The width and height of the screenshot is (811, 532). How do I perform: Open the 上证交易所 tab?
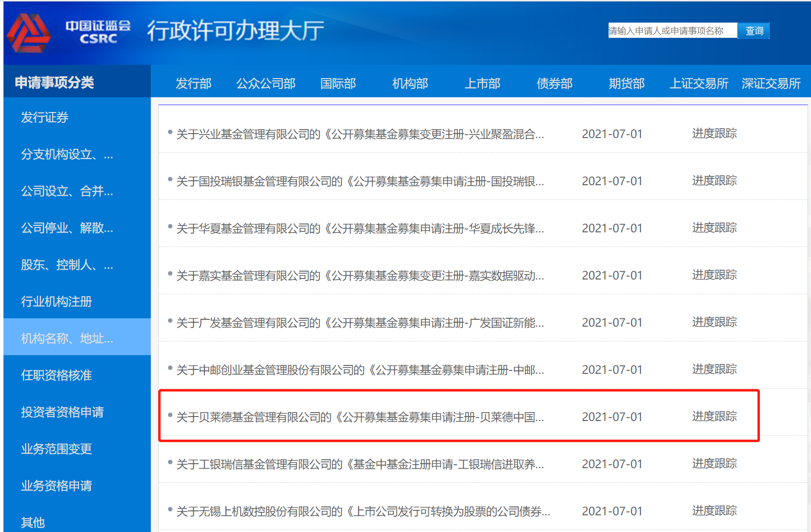(699, 84)
